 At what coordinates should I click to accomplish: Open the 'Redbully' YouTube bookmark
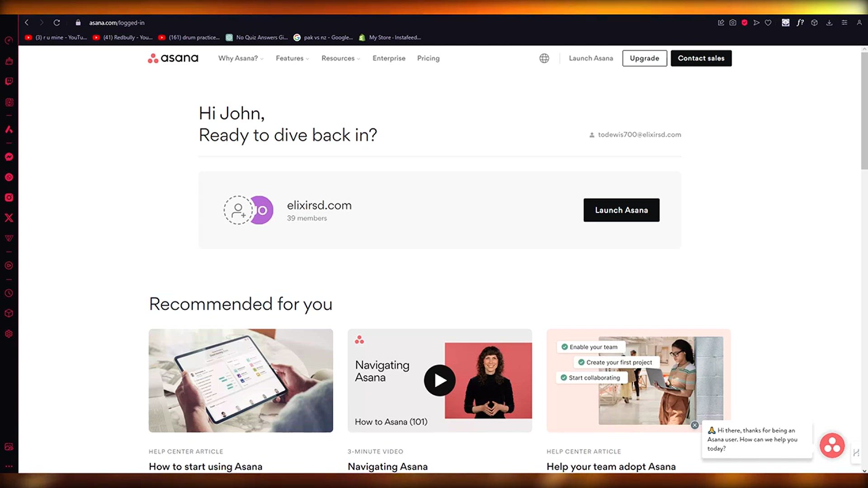coord(123,38)
